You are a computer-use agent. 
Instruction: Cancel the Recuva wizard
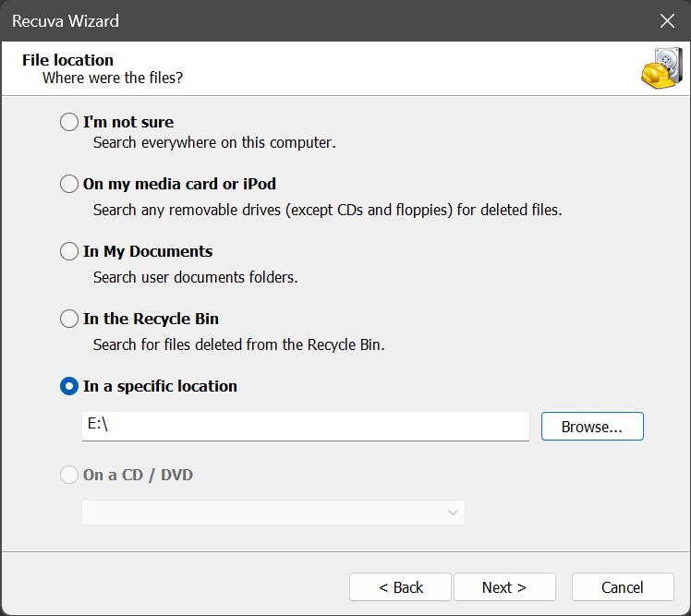(x=622, y=587)
